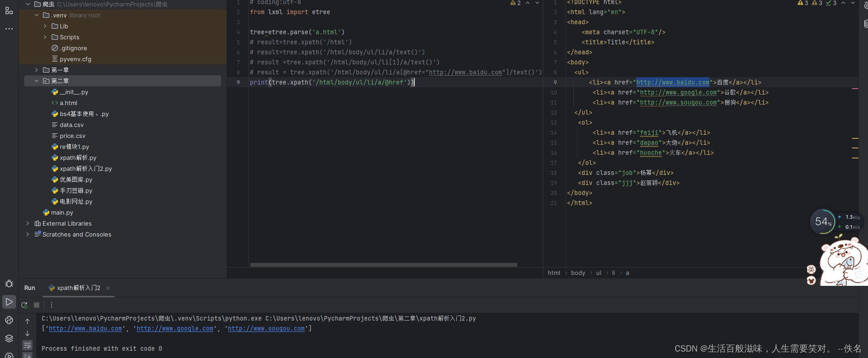Viewport: 868px width, 358px height.
Task: Click the Stop process square button
Action: click(37, 305)
